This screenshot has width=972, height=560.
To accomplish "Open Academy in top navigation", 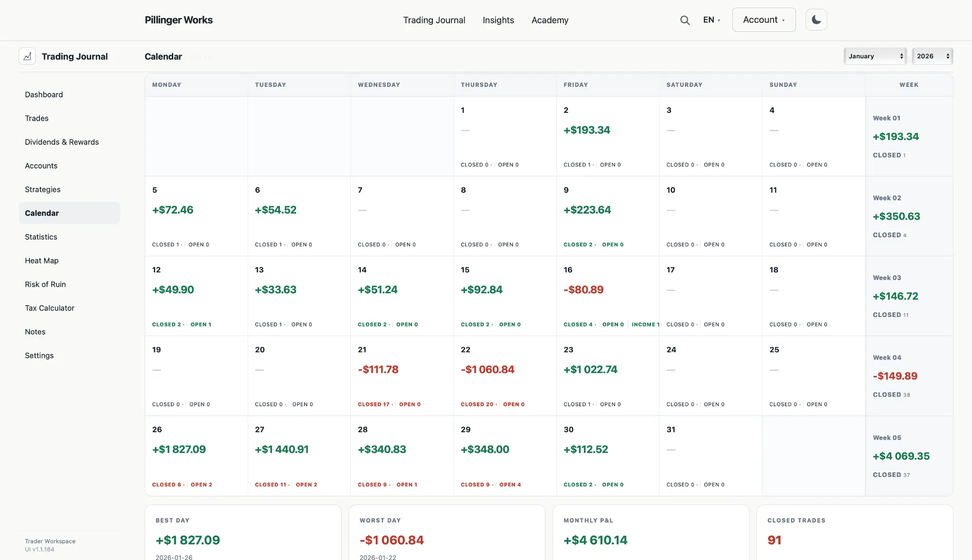I will coord(550,20).
